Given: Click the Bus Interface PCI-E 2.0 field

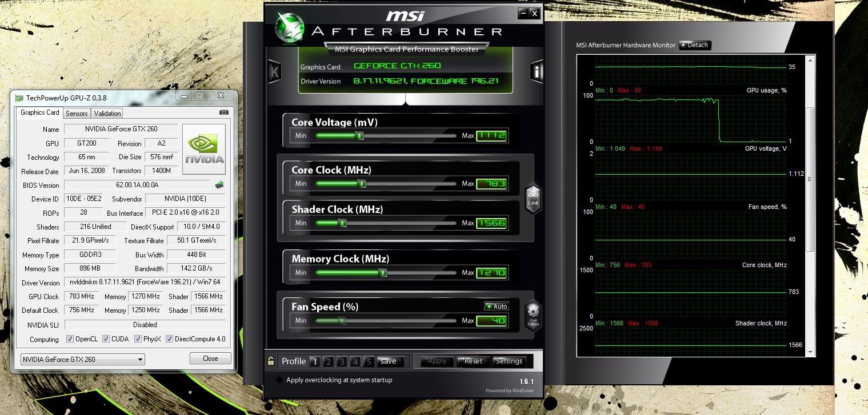Looking at the screenshot, I should coord(186,213).
